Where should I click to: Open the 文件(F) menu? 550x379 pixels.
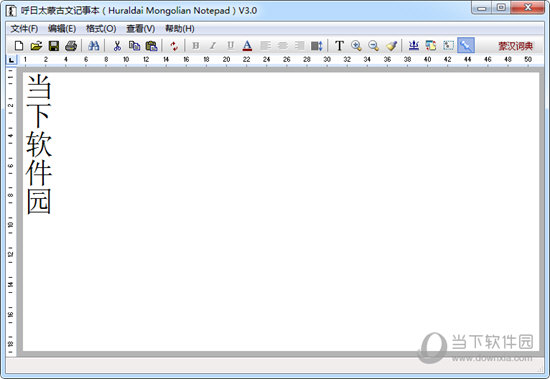point(24,28)
